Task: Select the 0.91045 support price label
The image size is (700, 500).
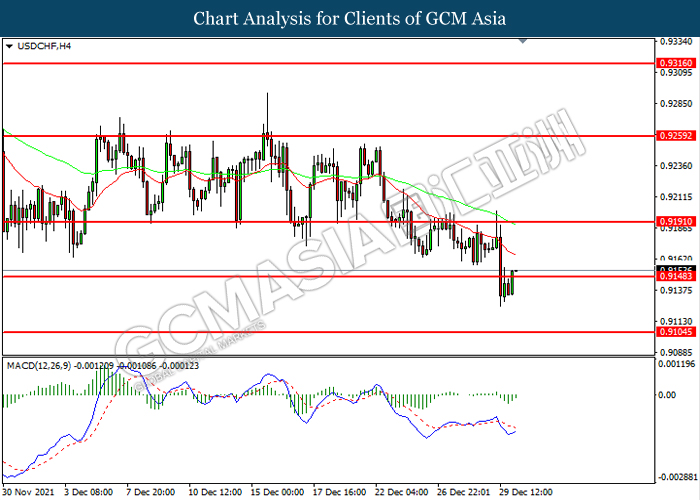Action: pyautogui.click(x=676, y=332)
